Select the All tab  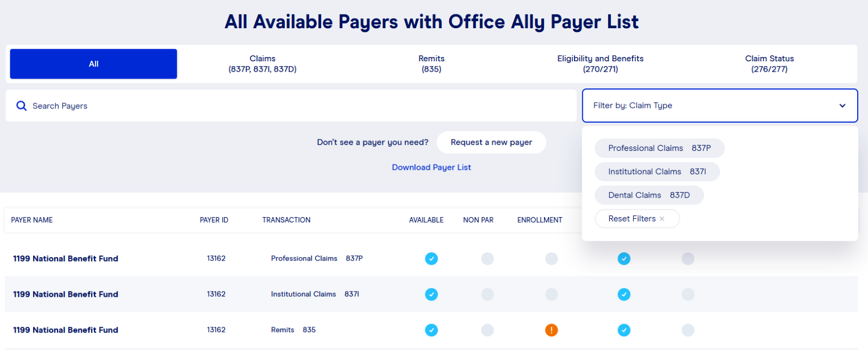93,64
